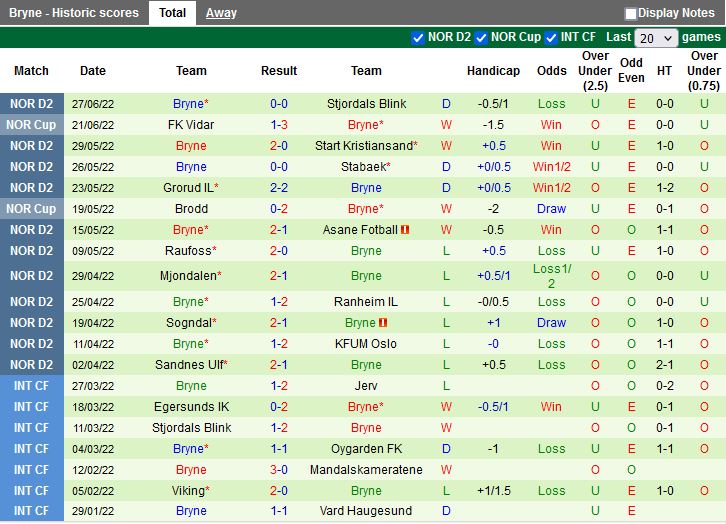Open the Raufoss team link
Image resolution: width=726 pixels, height=524 pixels.
tap(190, 251)
